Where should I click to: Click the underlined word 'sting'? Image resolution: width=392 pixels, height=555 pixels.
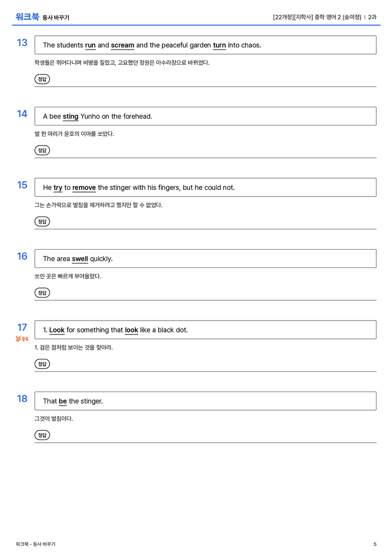click(70, 116)
